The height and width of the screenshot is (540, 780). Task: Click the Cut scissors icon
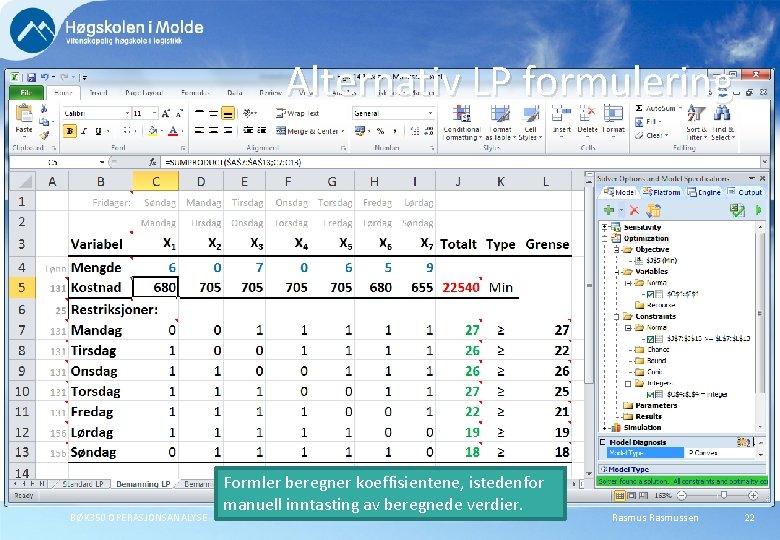tap(44, 109)
